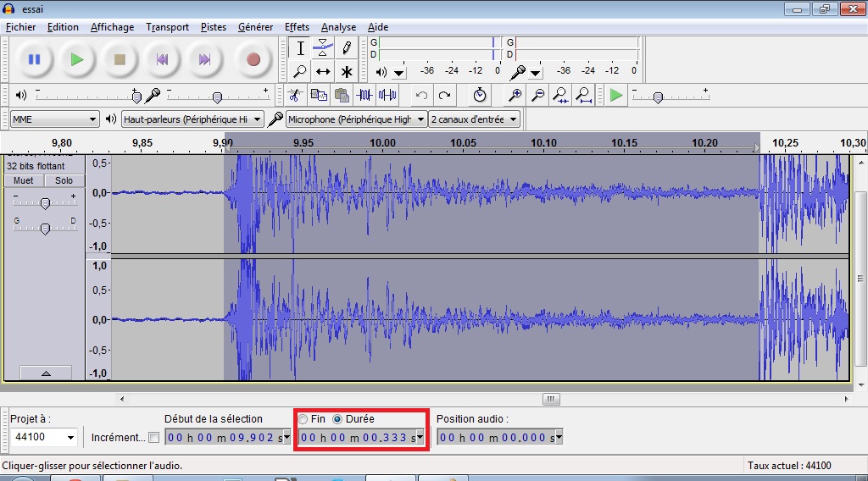This screenshot has height=481, width=868.
Task: Click the Silence selection icon
Action: [x=387, y=95]
